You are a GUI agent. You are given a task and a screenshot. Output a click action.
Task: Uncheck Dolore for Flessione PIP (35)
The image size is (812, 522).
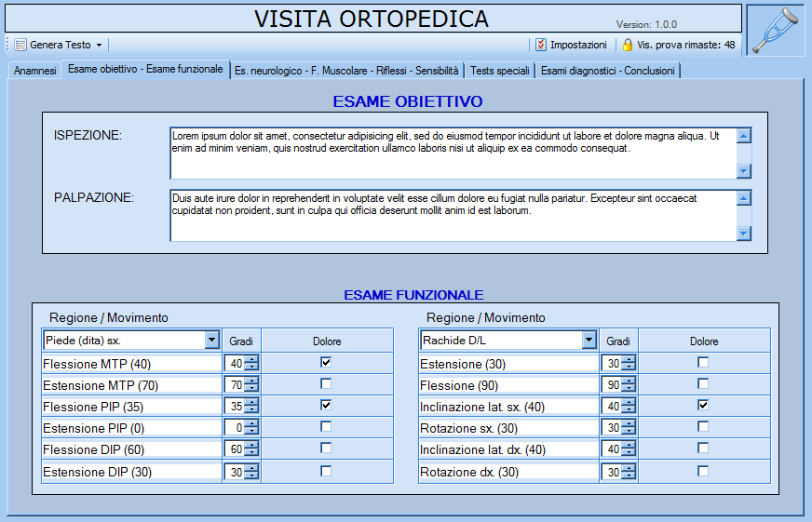[326, 405]
